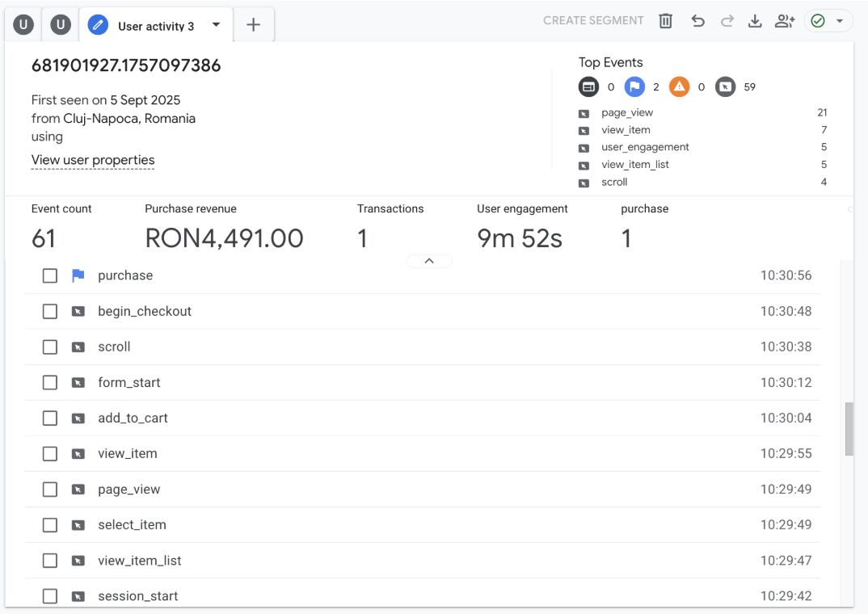
Task: Click the event timeline scrollbar thumb
Action: 849,429
